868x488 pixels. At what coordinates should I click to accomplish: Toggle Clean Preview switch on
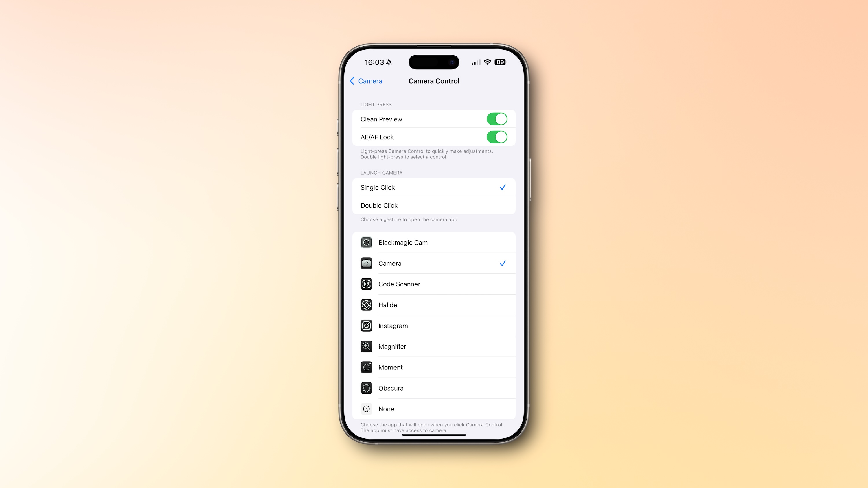497,119
